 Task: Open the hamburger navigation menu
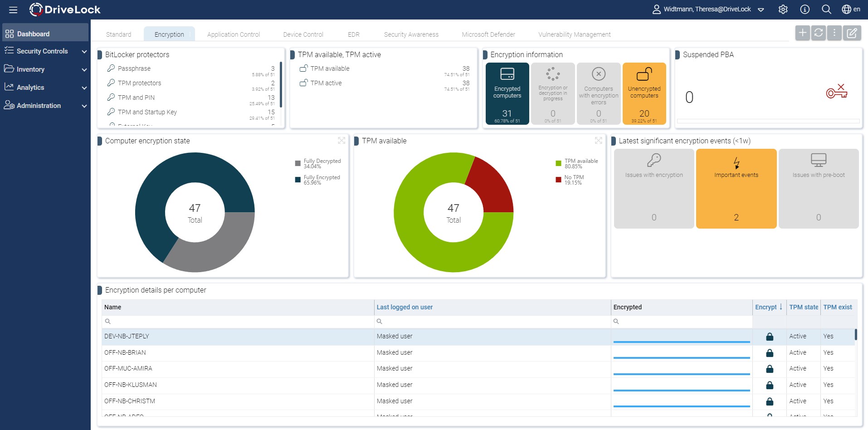[x=13, y=10]
